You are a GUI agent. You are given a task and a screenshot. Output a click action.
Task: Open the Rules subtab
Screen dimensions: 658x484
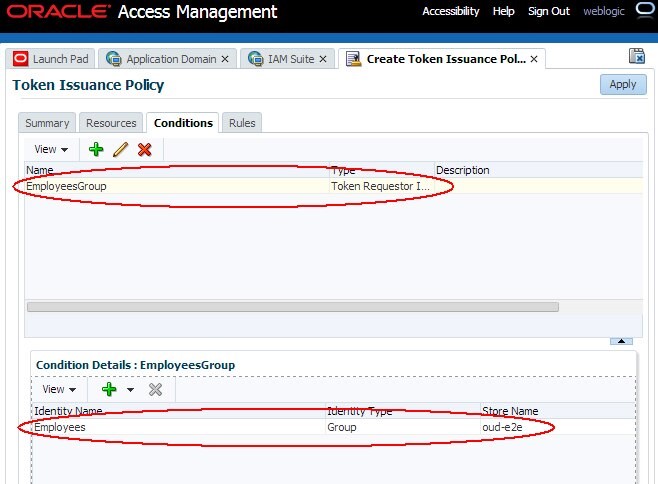(242, 123)
